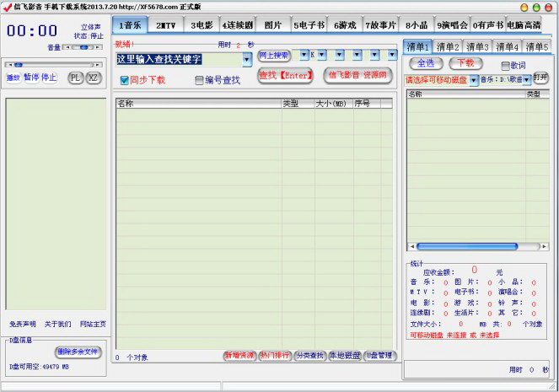This screenshot has width=559, height=392.
Task: Open the 分类查找 category search
Action: click(x=309, y=356)
